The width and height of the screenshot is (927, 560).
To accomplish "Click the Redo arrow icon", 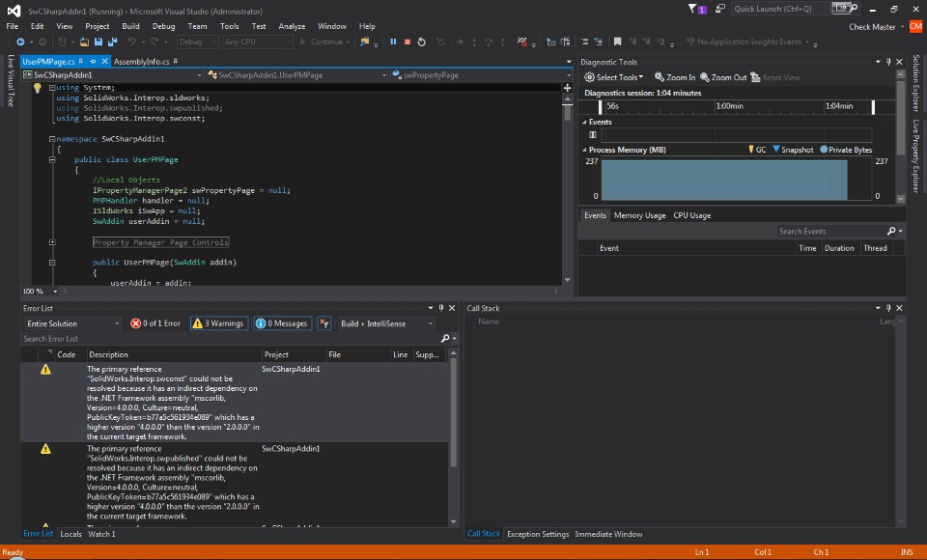I will click(x=154, y=42).
